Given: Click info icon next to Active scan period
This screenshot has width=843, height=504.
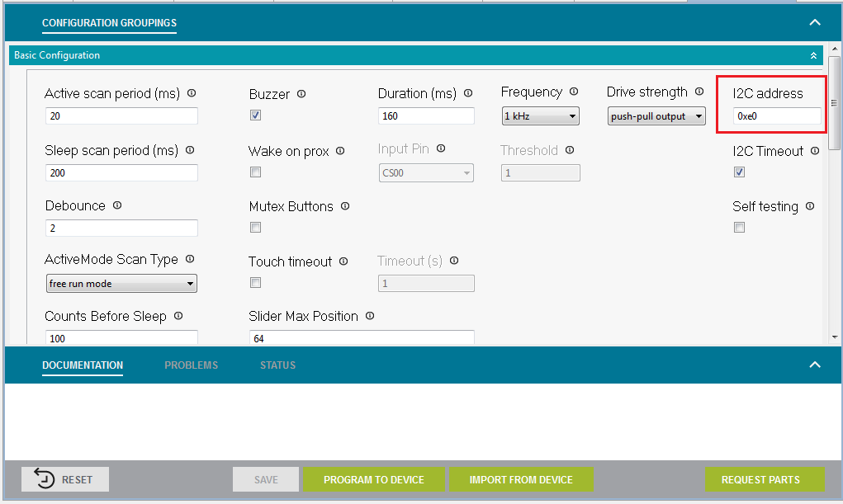Looking at the screenshot, I should (192, 93).
